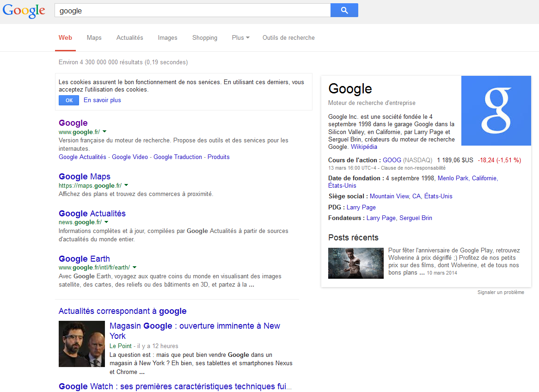
Task: Open the Wikipédia link in knowledge panel
Action: 364,147
